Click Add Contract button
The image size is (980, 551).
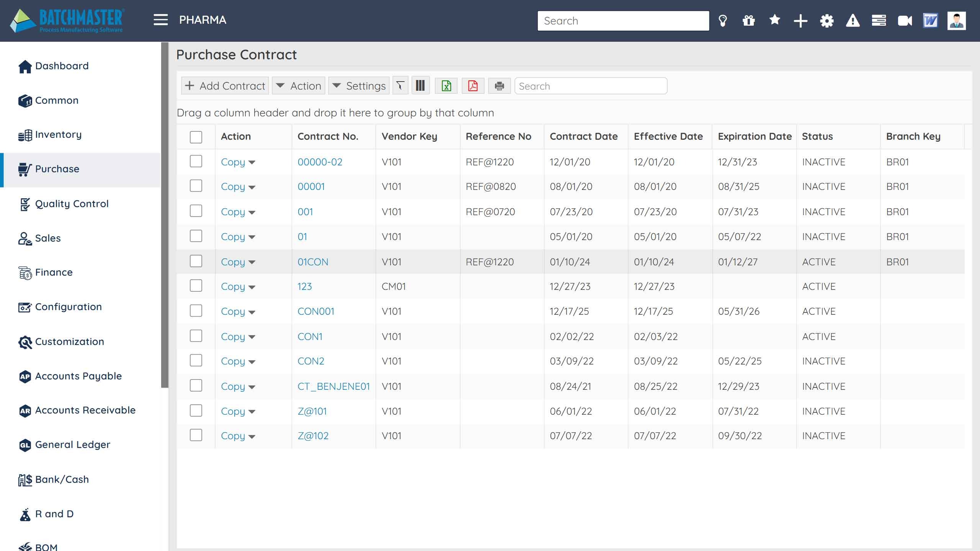point(225,86)
